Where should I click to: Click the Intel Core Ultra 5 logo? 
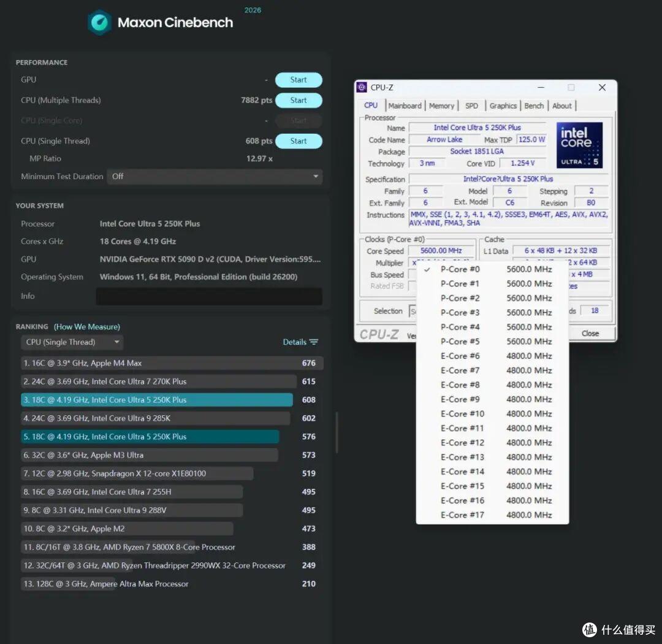[x=579, y=145]
